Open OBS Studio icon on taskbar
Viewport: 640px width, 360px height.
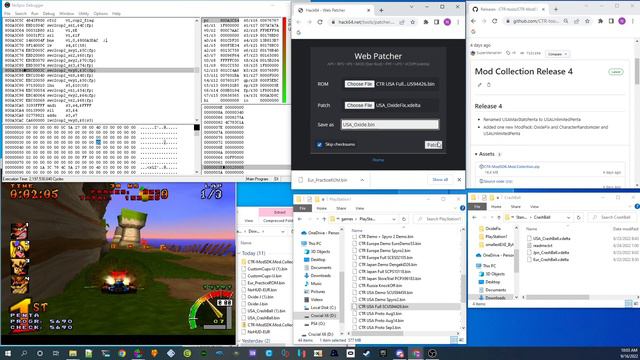coord(432,353)
